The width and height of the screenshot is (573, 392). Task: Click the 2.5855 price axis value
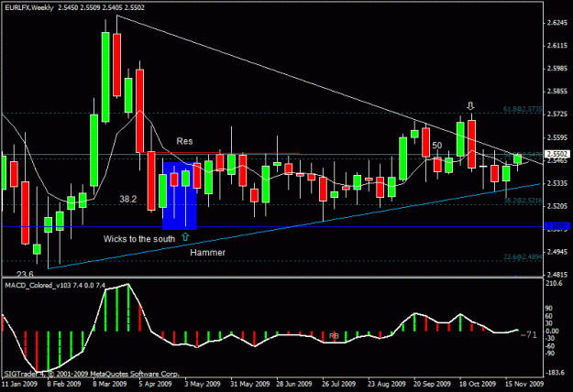(x=557, y=92)
